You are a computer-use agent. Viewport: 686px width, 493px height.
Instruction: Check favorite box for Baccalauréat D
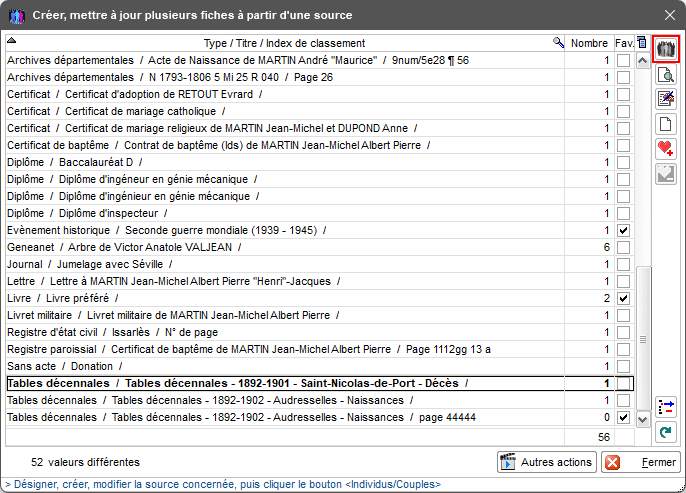coord(623,162)
